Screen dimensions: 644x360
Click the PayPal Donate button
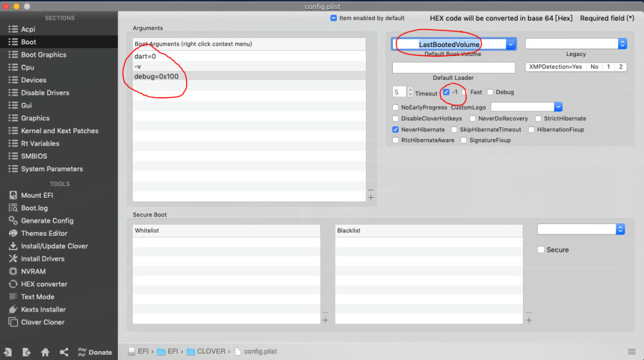(x=95, y=352)
